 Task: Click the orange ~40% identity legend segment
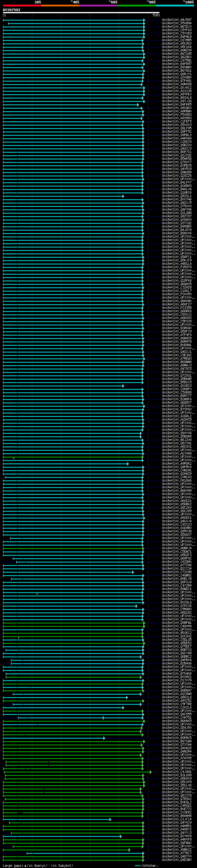60,6
